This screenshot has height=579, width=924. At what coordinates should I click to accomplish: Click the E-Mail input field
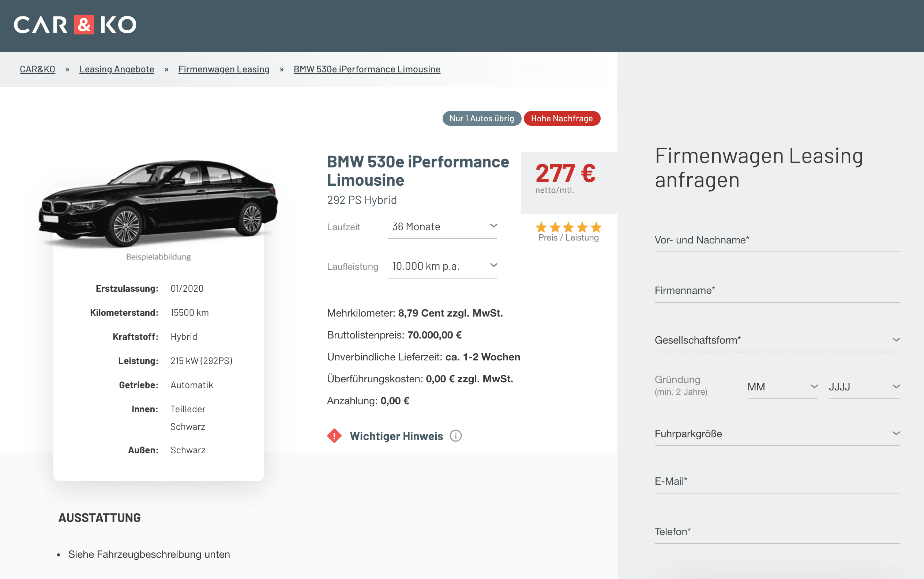(x=777, y=481)
